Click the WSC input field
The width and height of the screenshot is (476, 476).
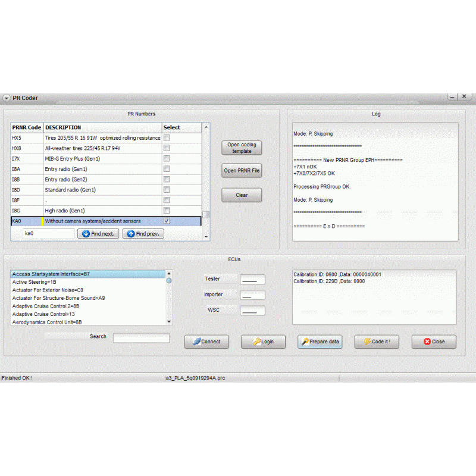point(252,310)
